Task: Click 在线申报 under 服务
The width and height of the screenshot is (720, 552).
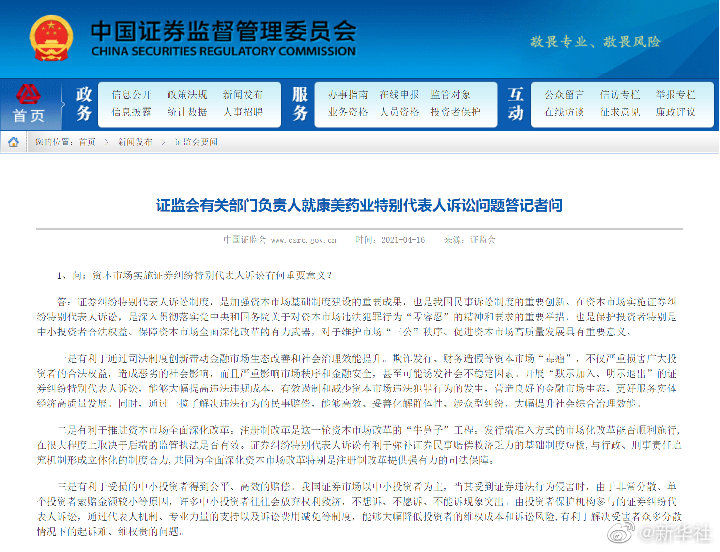Action: point(399,95)
